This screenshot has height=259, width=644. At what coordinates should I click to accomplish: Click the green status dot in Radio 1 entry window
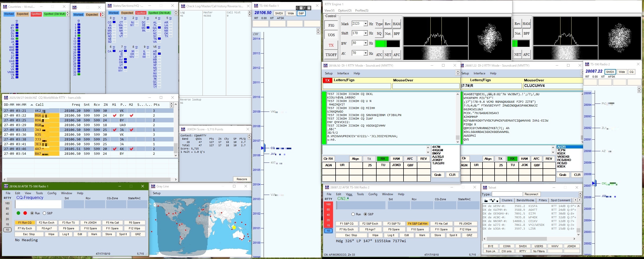[x=18, y=213]
